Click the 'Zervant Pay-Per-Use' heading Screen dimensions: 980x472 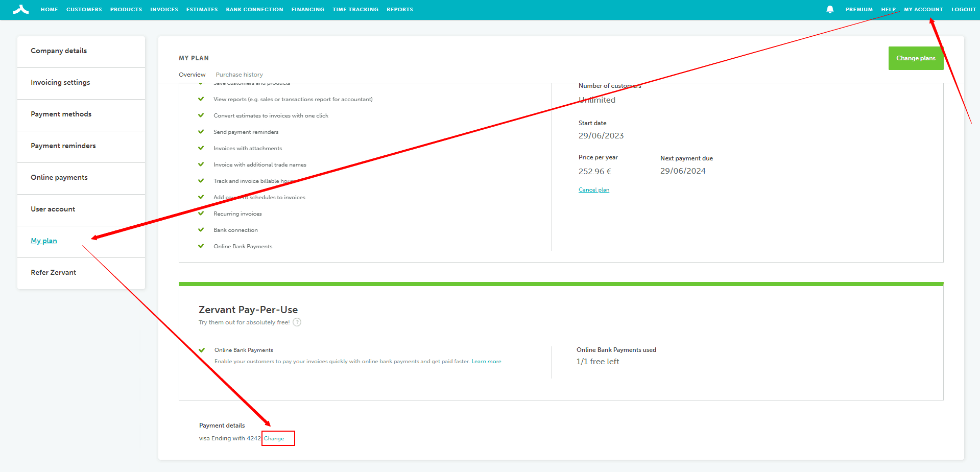[x=248, y=310]
